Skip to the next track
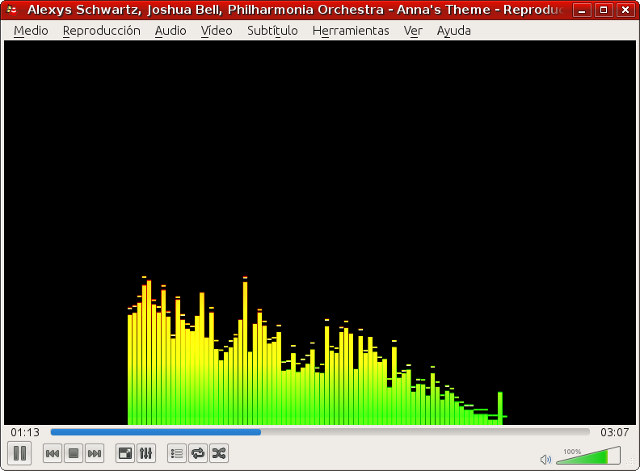The height and width of the screenshot is (471, 640). [94, 454]
